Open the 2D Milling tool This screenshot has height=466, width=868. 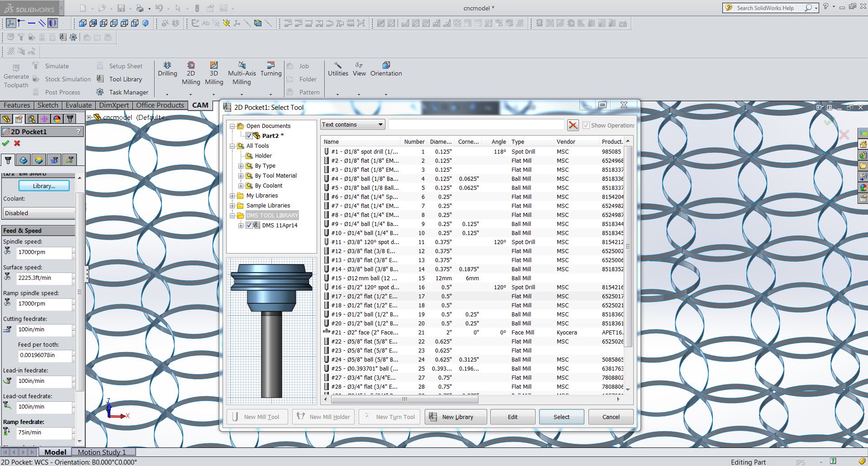click(191, 72)
